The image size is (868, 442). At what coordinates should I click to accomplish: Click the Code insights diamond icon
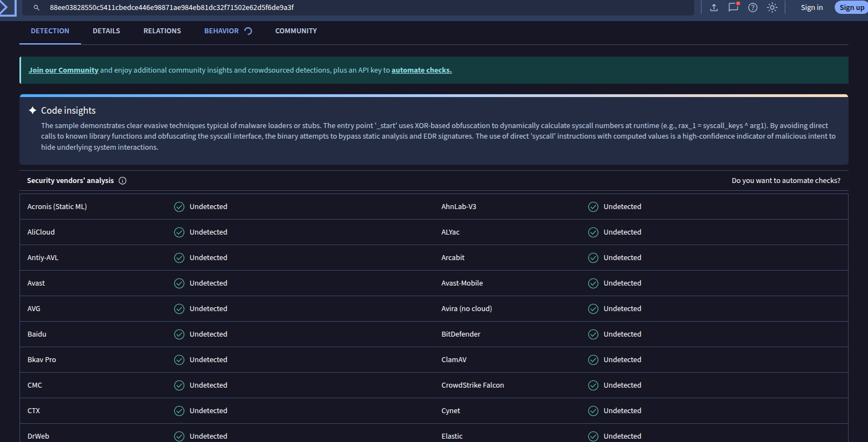coord(32,110)
